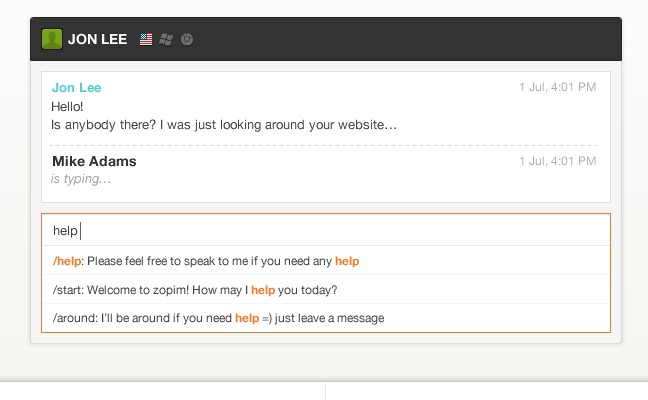Click blank area below "is typing..." in chat log
648x400 pixels.
pyautogui.click(x=326, y=194)
